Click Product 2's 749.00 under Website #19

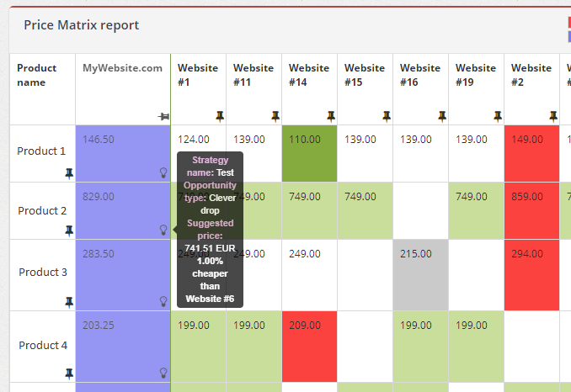(x=476, y=211)
